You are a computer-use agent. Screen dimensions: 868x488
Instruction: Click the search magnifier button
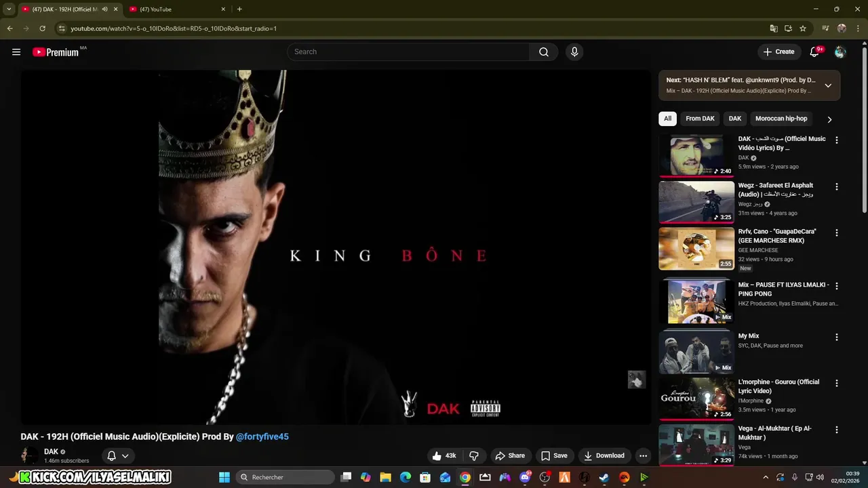click(544, 52)
